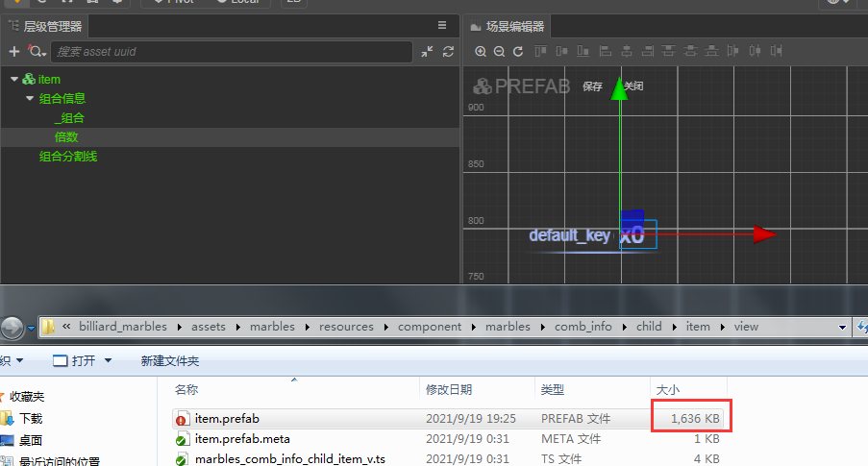Distribute nodes by top edges
Image resolution: width=868 pixels, height=466 pixels.
pos(669,52)
